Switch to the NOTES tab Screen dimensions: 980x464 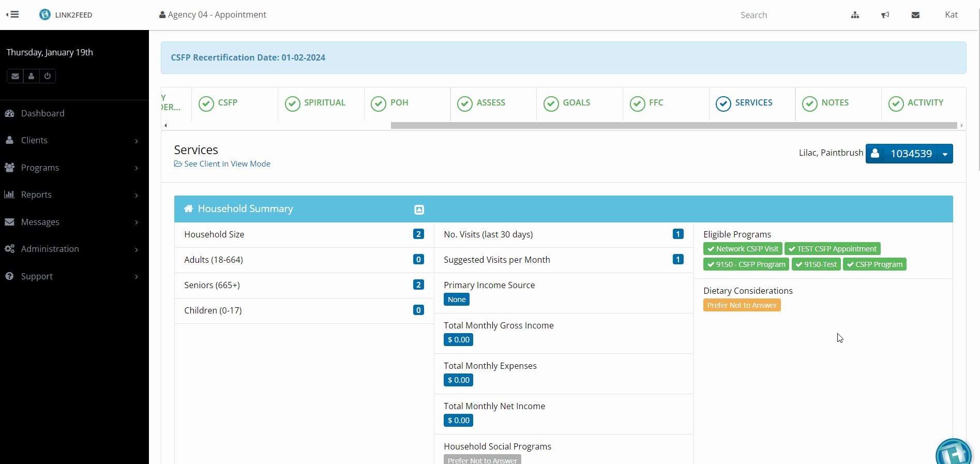pos(834,103)
